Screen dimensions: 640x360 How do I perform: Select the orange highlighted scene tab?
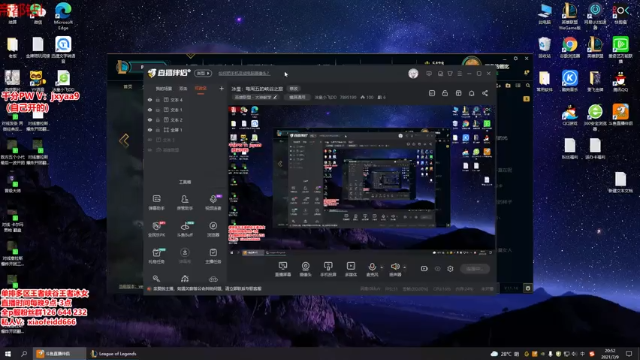click(200, 89)
